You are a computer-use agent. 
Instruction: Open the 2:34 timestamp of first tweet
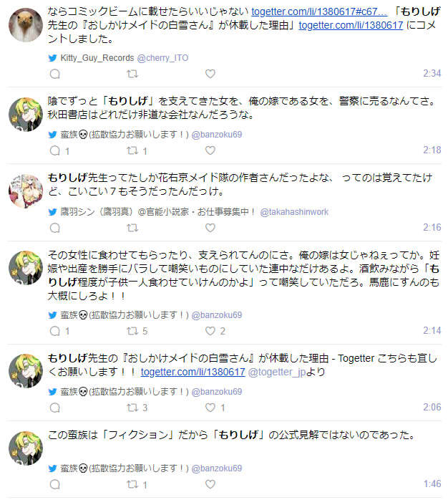(x=432, y=73)
